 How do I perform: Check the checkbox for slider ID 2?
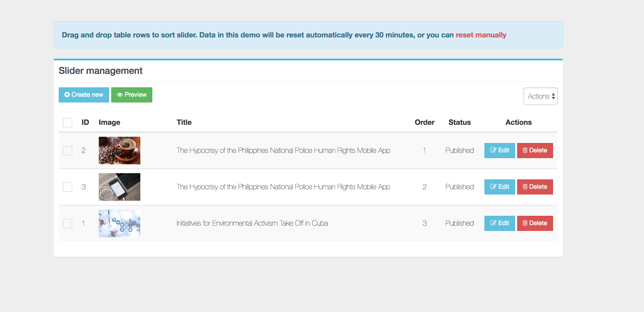68,151
